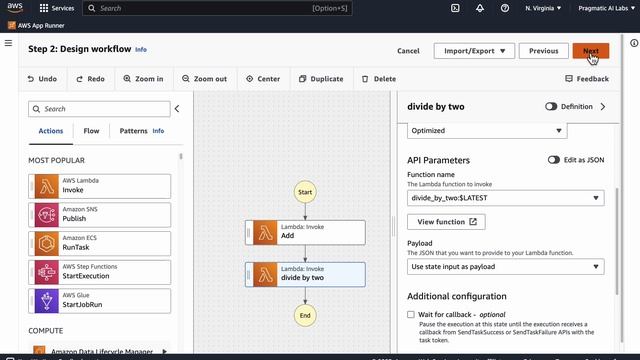Click the AWS top search bar

click(x=218, y=8)
